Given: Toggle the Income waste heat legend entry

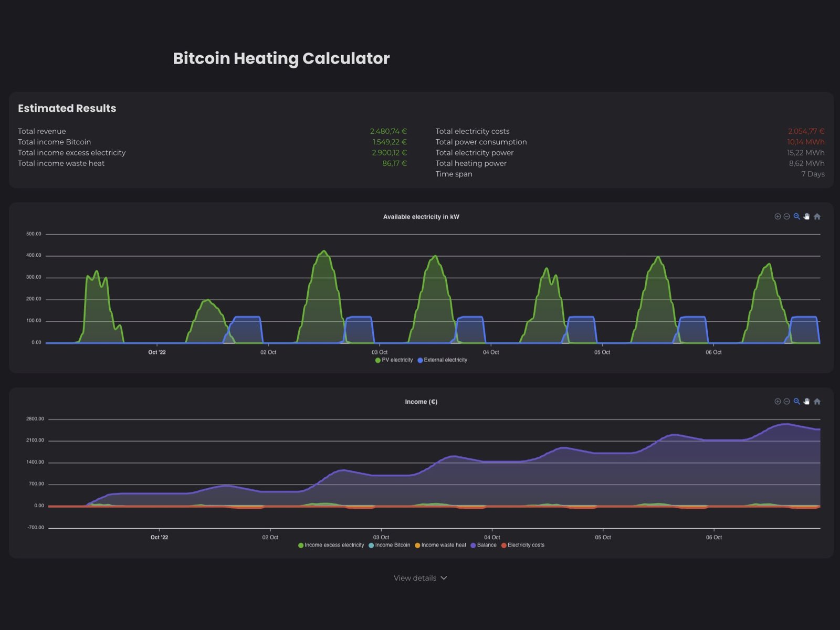Looking at the screenshot, I should [x=440, y=545].
